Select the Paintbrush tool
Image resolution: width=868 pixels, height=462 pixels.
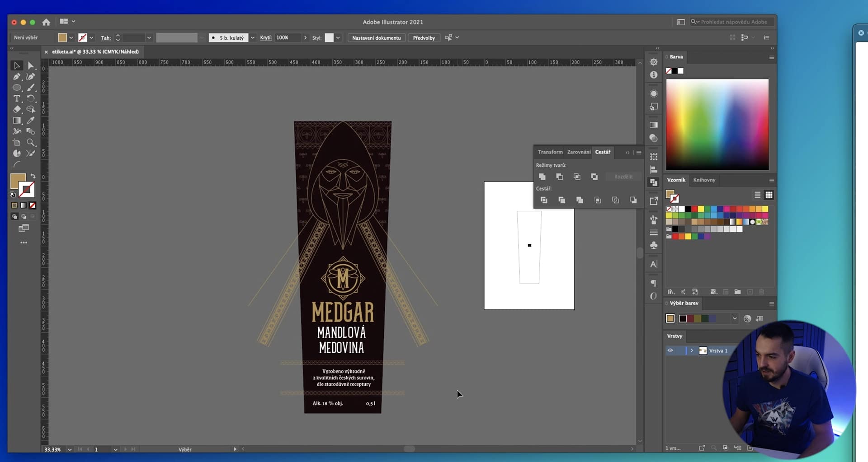(x=31, y=88)
